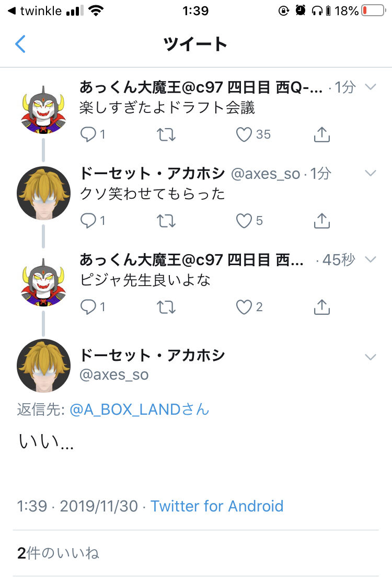Open the @A_BOX_LAND mention link
The height and width of the screenshot is (580, 392).
click(139, 410)
